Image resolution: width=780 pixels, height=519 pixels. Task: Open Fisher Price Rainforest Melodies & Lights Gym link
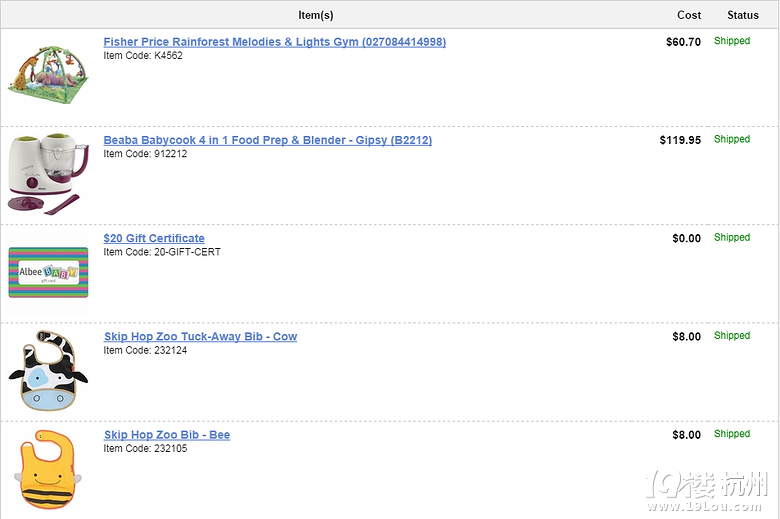(275, 42)
